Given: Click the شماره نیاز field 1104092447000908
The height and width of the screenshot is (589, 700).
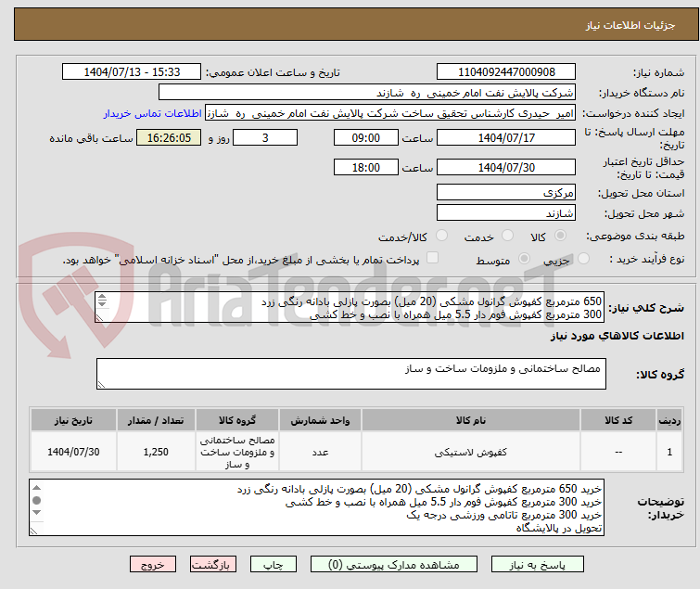Looking at the screenshot, I should 506,72.
